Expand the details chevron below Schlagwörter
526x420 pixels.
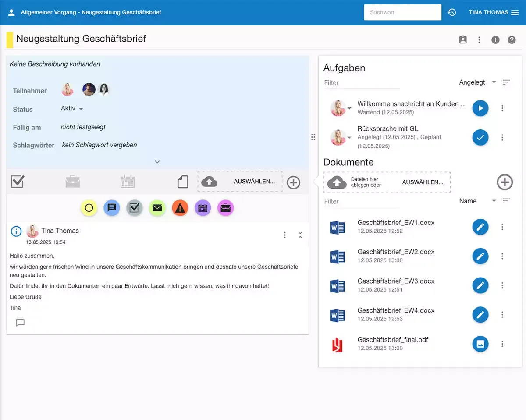157,162
